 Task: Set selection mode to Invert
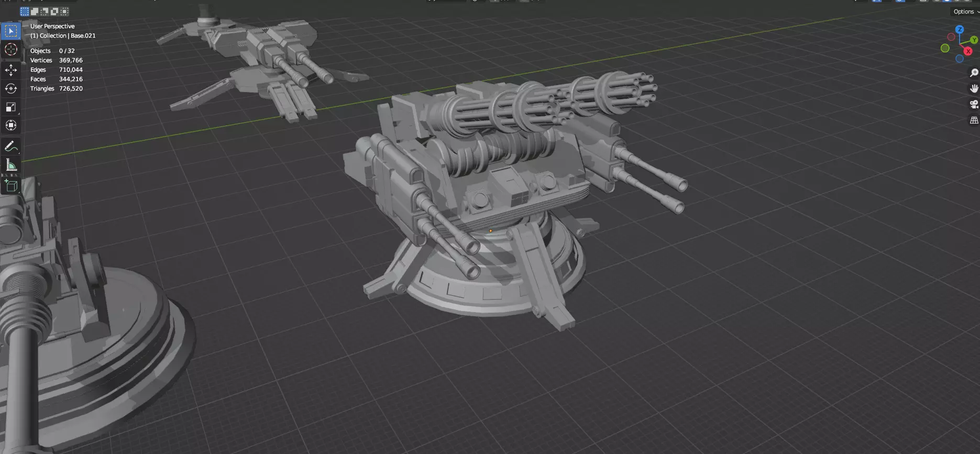54,12
